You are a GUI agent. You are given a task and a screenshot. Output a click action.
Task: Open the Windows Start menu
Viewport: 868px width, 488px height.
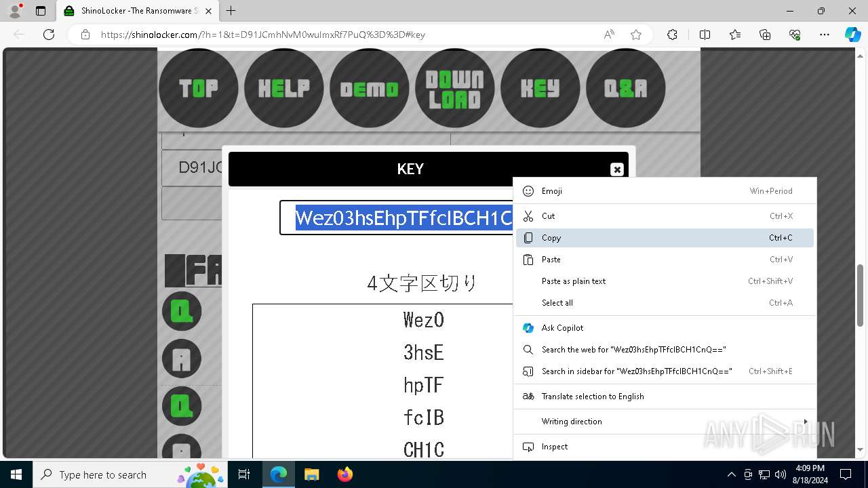(x=16, y=474)
